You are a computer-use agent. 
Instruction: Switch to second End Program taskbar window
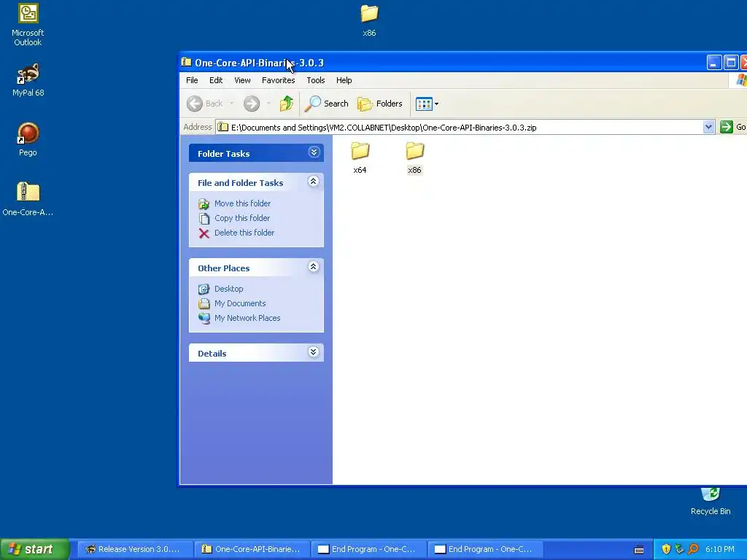(485, 549)
